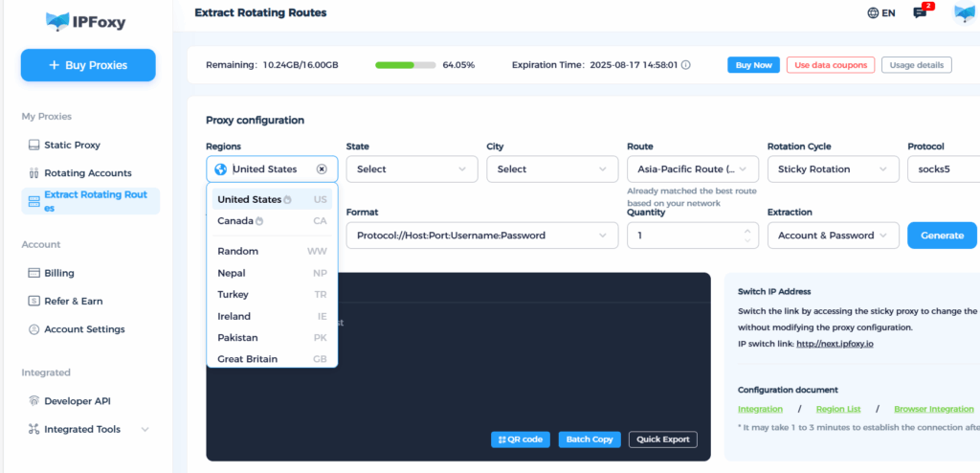Click the Developer API sidebar icon

pos(34,401)
